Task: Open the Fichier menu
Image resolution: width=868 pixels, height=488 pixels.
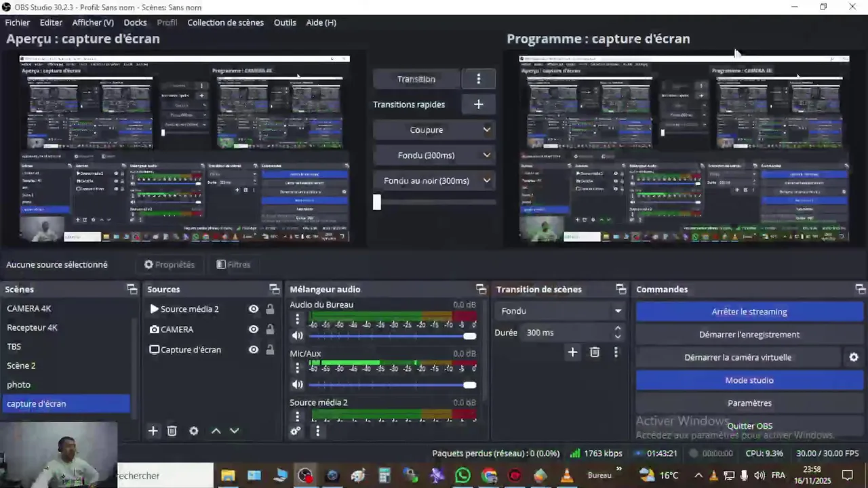Action: point(18,22)
